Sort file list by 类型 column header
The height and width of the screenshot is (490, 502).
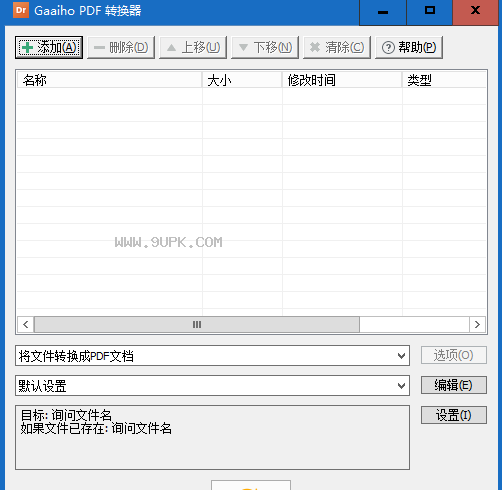coord(444,80)
